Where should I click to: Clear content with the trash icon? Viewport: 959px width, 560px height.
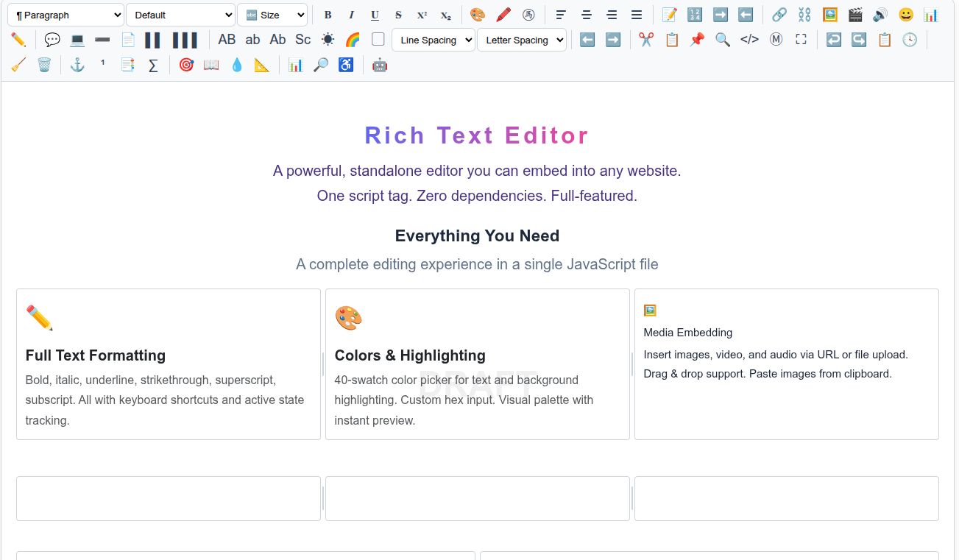tap(45, 65)
